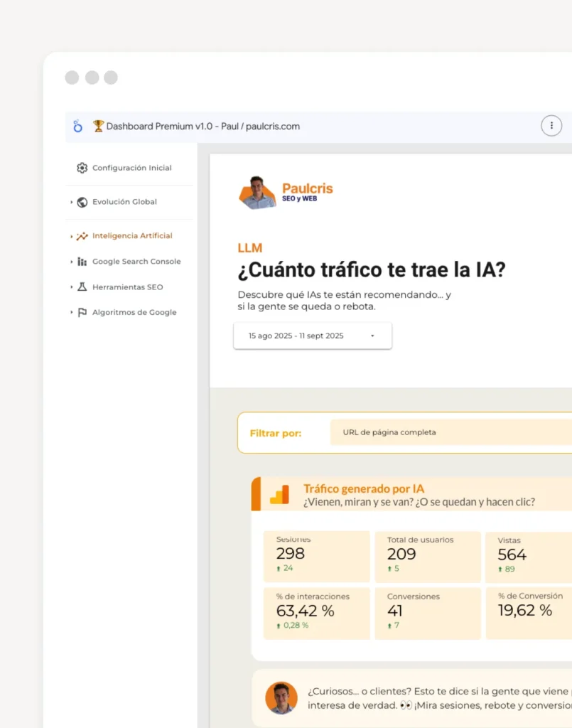Click the Google Analytics icon in traffic header
The width and height of the screenshot is (572, 728).
point(279,495)
